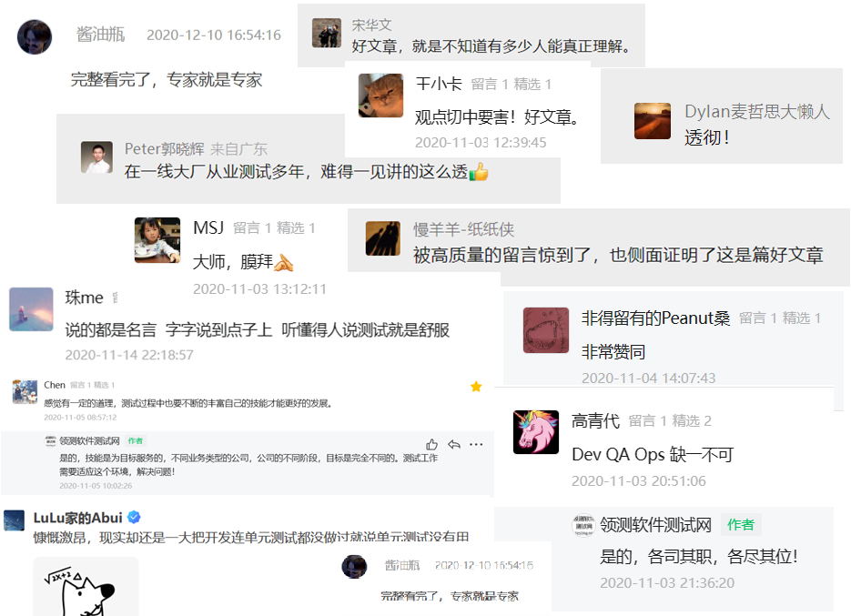Click the reply arrow icon on author reply
This screenshot has width=851, height=616.
tap(454, 445)
